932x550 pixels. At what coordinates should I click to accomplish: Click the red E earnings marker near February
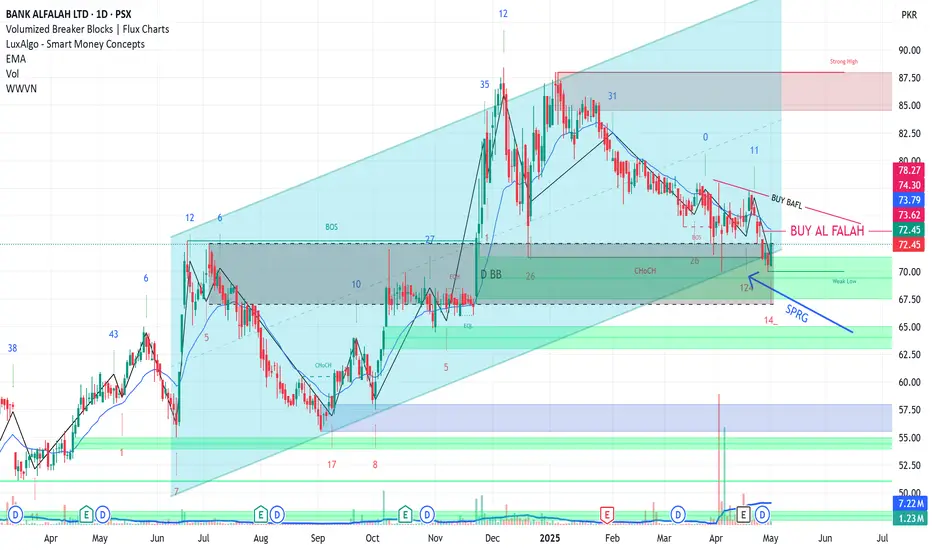pyautogui.click(x=607, y=514)
